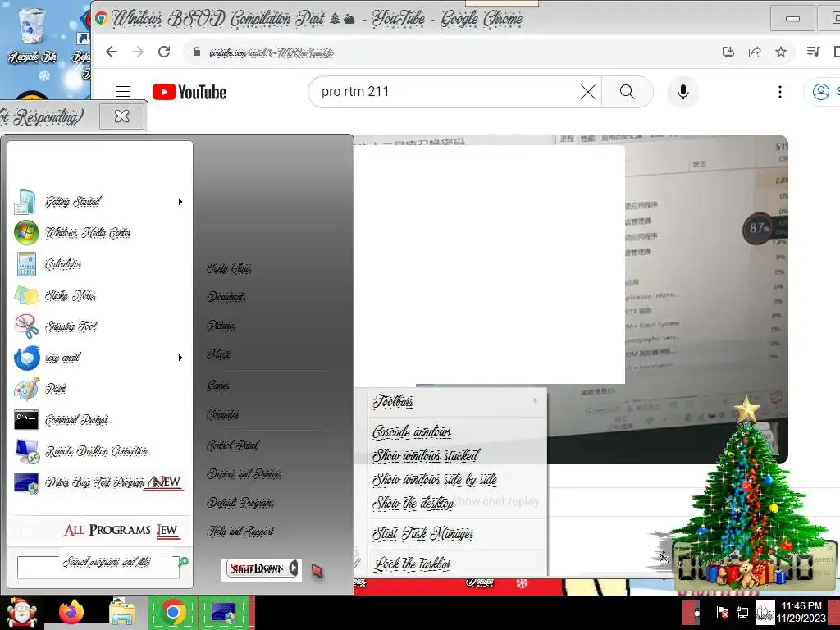Screen dimensions: 840x630
Task: Click the network tray icon
Action: pos(742,612)
